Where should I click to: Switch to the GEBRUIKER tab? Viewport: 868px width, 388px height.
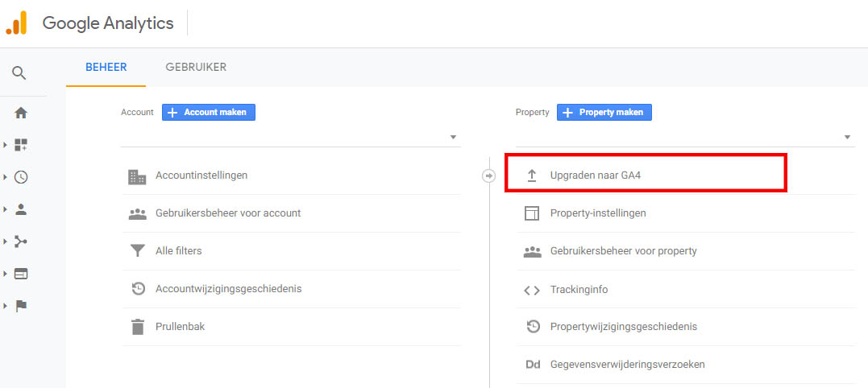[x=196, y=68]
